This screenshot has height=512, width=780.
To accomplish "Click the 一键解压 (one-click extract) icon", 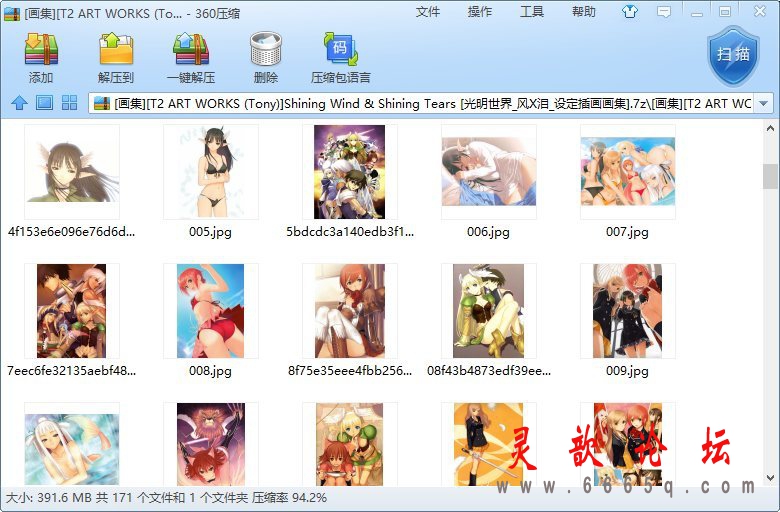I will click(191, 50).
